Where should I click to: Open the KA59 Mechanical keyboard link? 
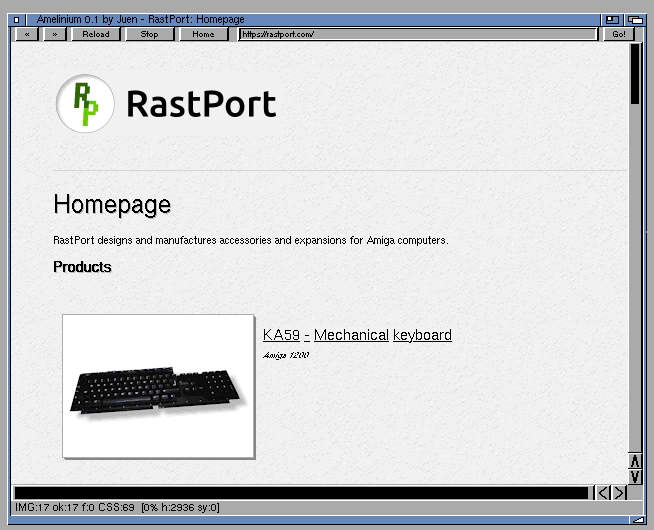tap(357, 335)
